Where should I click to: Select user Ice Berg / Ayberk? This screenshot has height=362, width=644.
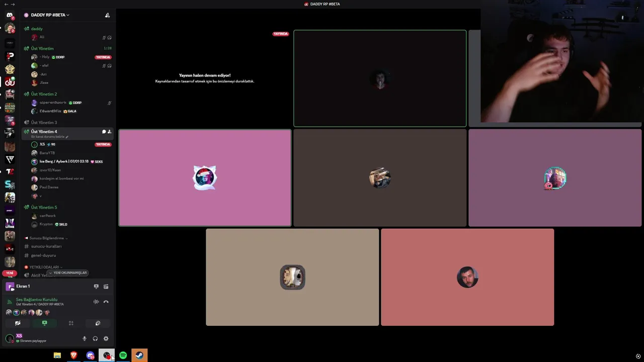click(x=64, y=161)
